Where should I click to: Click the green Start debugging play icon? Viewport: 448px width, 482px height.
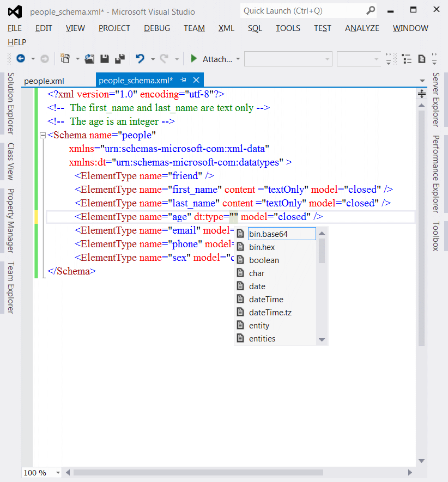[x=193, y=58]
